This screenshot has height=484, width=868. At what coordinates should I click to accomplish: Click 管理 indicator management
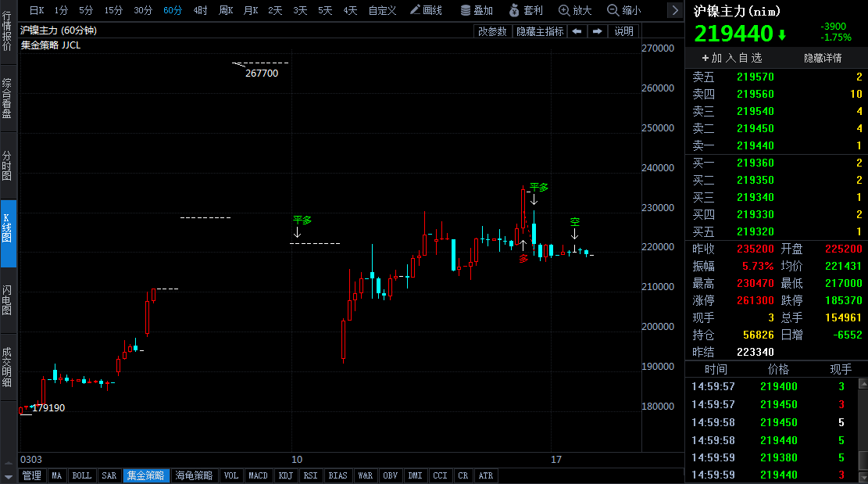31,475
